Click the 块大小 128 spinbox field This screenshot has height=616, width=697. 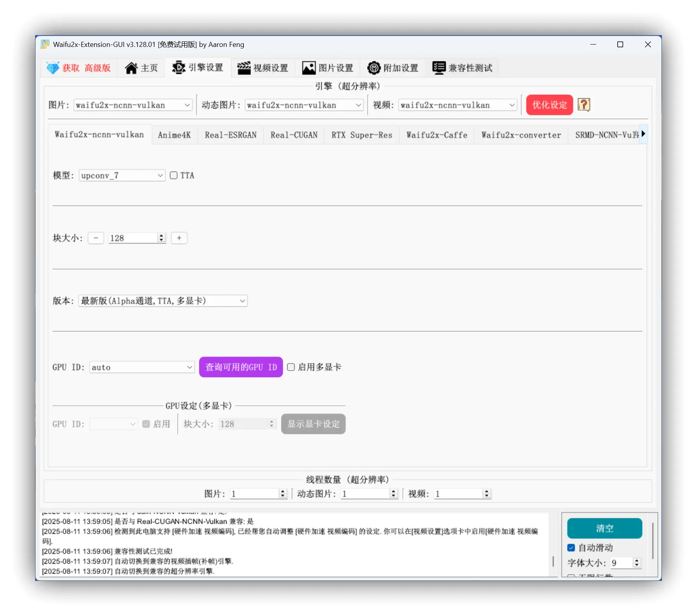[133, 238]
